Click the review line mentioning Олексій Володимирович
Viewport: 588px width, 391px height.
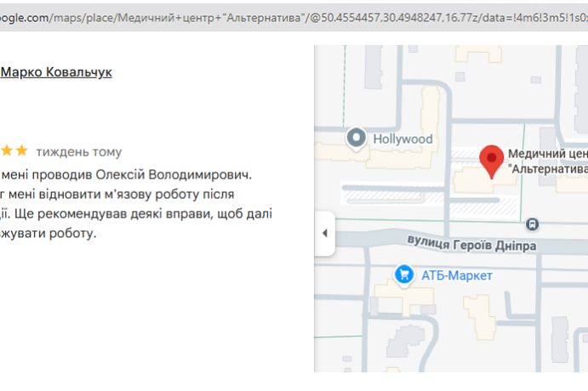tap(126, 174)
